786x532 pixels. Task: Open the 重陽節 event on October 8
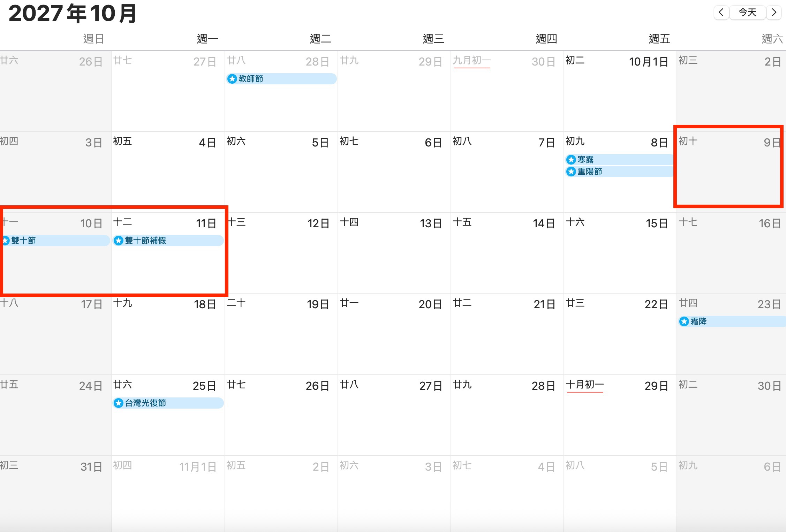coord(619,172)
